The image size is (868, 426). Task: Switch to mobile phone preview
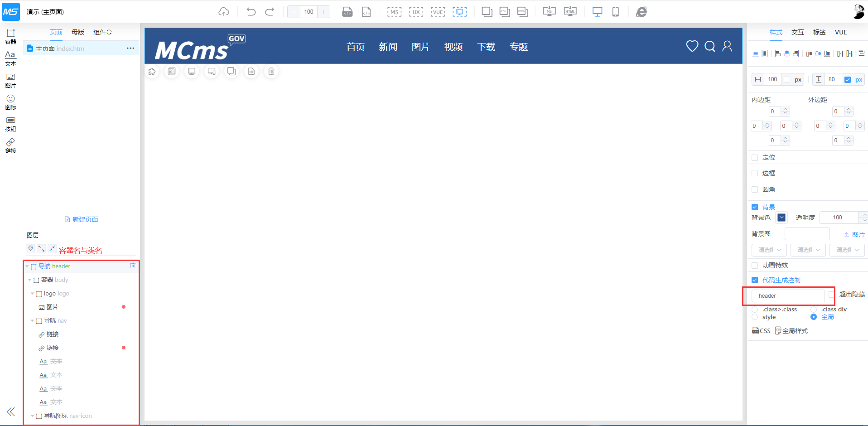click(615, 12)
